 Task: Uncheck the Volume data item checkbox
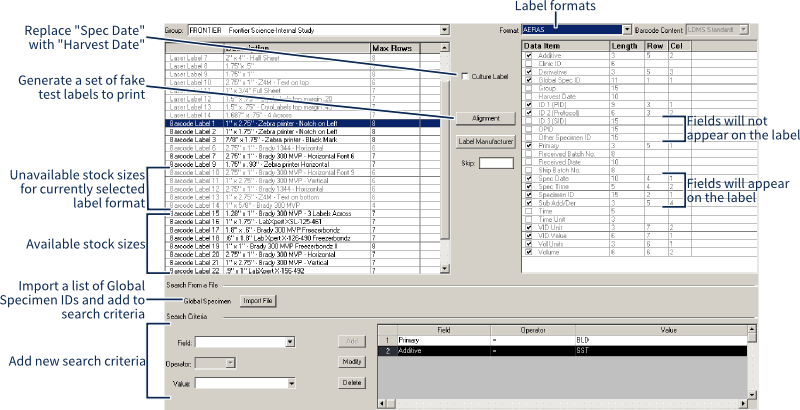point(529,252)
